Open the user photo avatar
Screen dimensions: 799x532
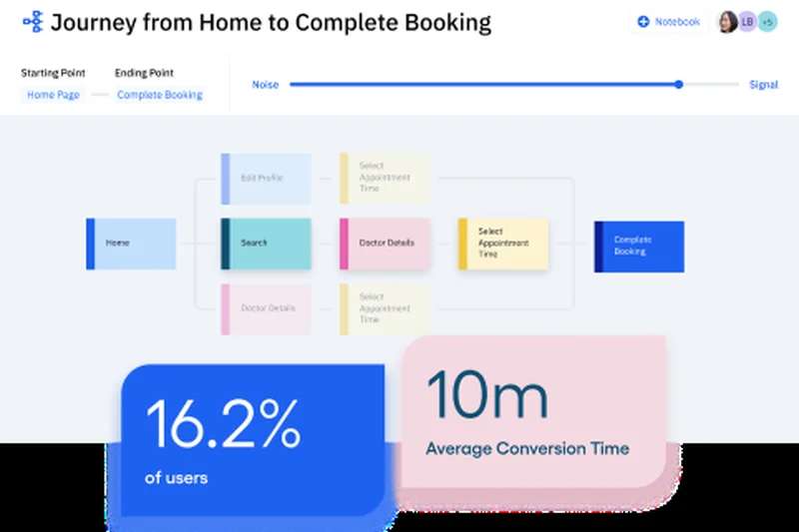coord(727,22)
